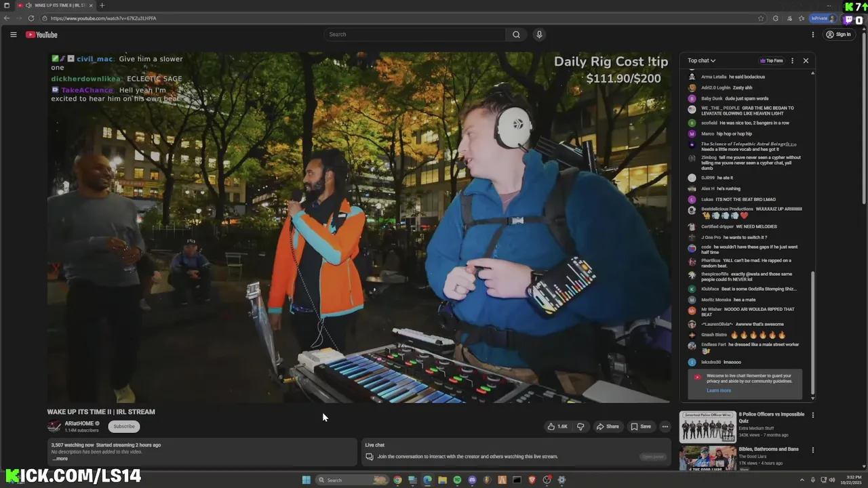Expand description with ...more
This screenshot has width=868, height=488.
point(60,459)
